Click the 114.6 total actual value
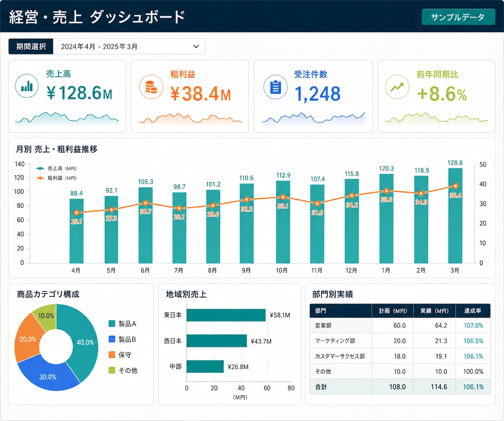 point(439,387)
